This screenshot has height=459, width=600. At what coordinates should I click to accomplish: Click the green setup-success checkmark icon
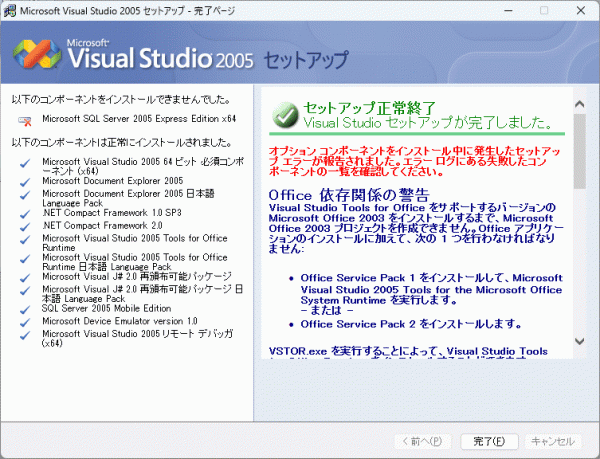tap(285, 115)
